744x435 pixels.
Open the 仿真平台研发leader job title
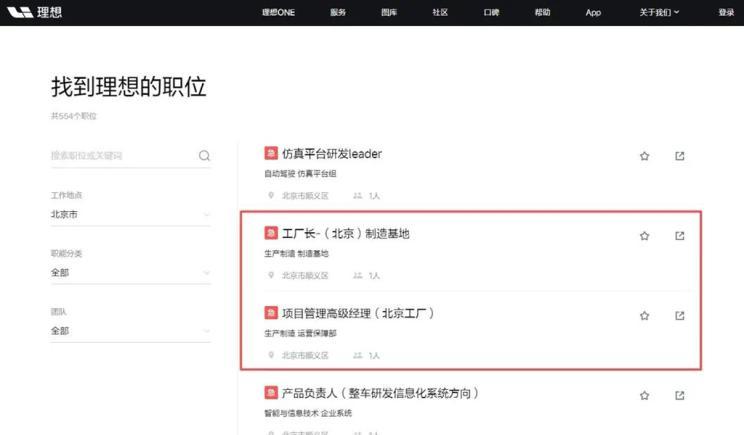(332, 154)
